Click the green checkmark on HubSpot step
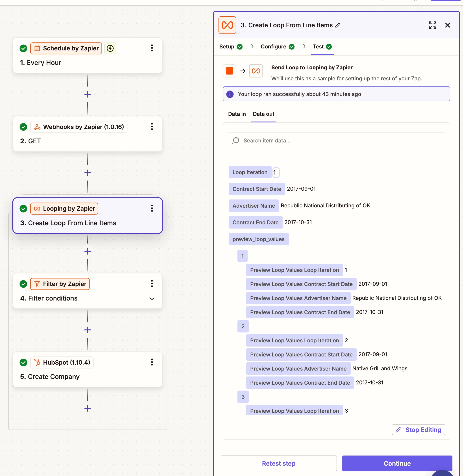This screenshot has width=463, height=476. click(x=23, y=362)
